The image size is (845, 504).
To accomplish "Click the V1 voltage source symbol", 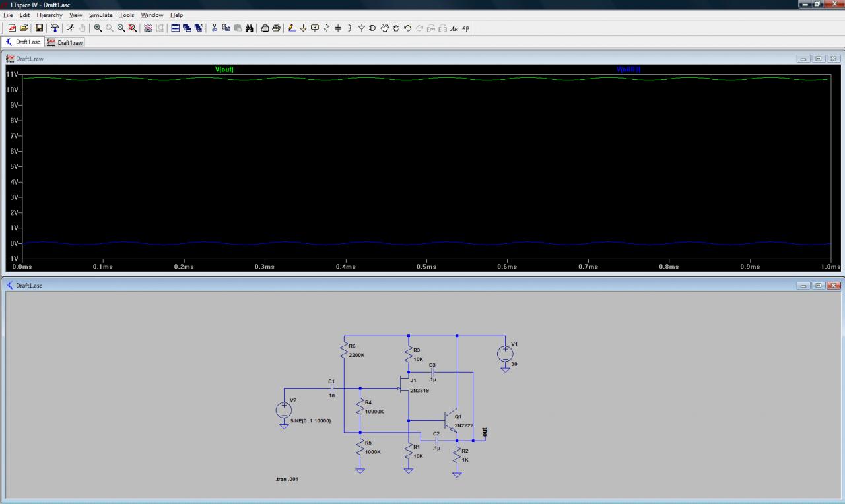I will click(x=505, y=354).
